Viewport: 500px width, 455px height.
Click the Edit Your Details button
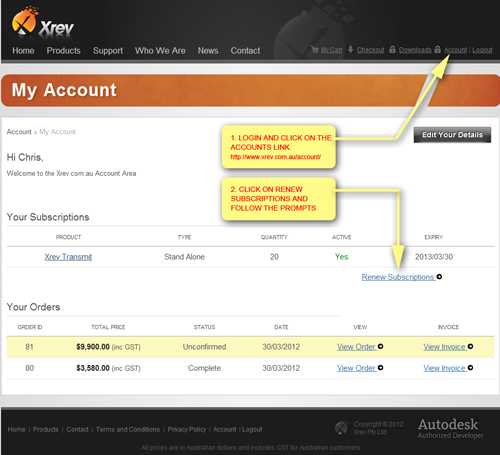pos(452,135)
